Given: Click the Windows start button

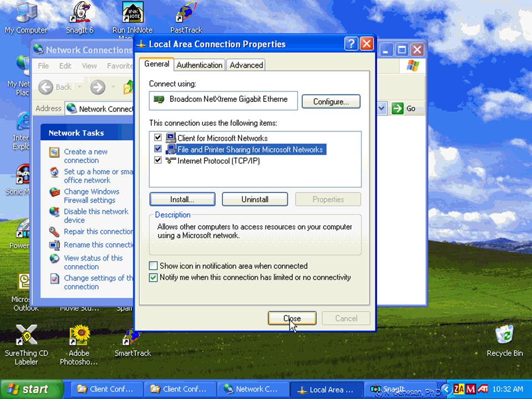Looking at the screenshot, I should pyautogui.click(x=32, y=389).
